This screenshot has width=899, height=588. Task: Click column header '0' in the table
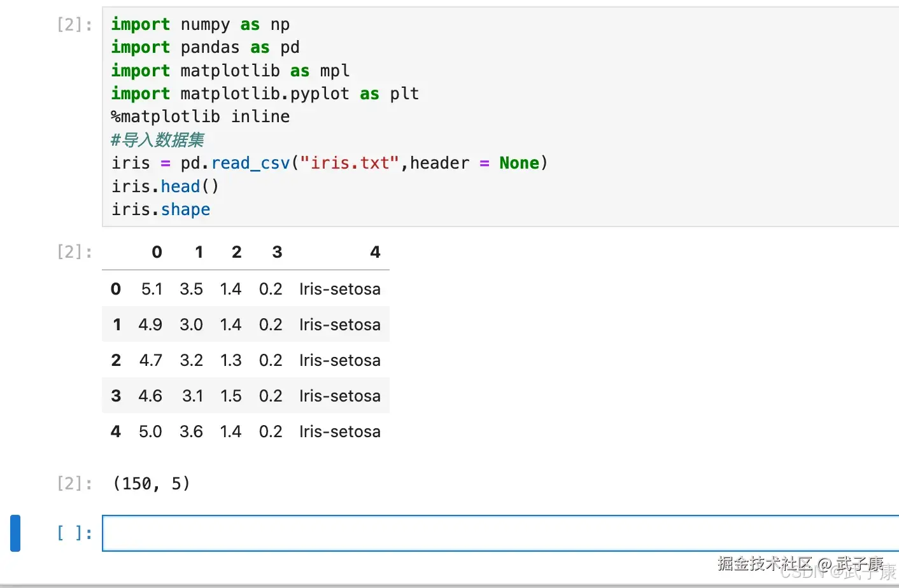coord(157,253)
